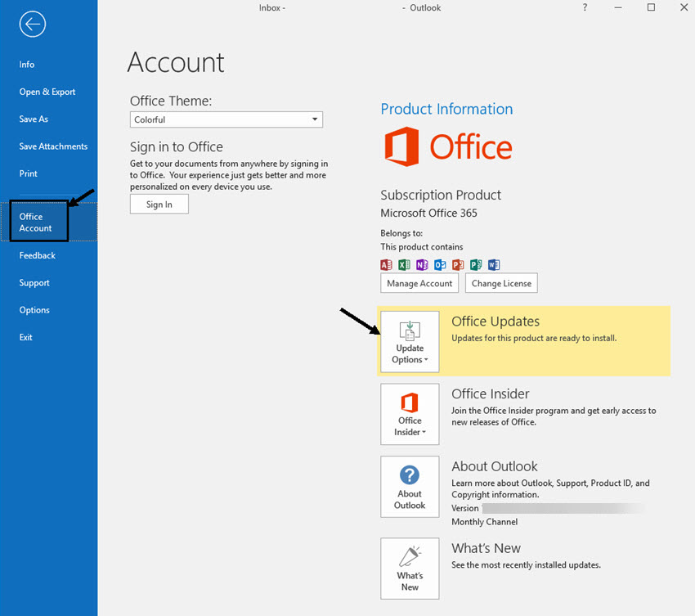The width and height of the screenshot is (695, 616).
Task: Click the Sign In button
Action: click(159, 205)
